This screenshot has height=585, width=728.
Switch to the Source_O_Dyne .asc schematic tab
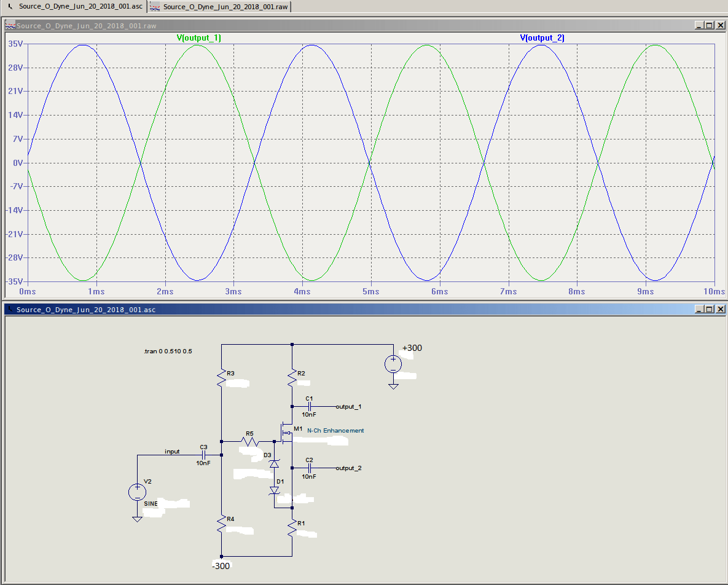point(76,7)
